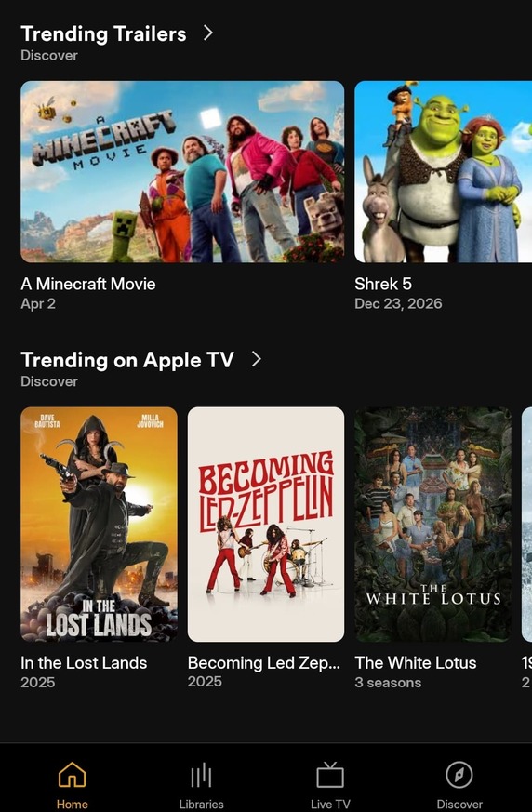The height and width of the screenshot is (812, 532).
Task: Select the In the Lost Lands poster
Action: point(99,524)
